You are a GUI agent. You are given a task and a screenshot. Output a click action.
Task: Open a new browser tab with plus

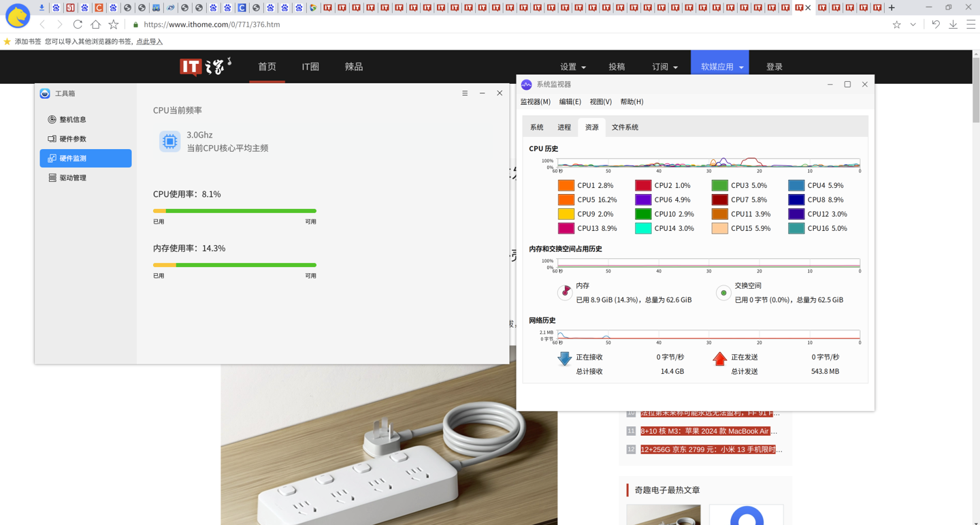(x=892, y=8)
